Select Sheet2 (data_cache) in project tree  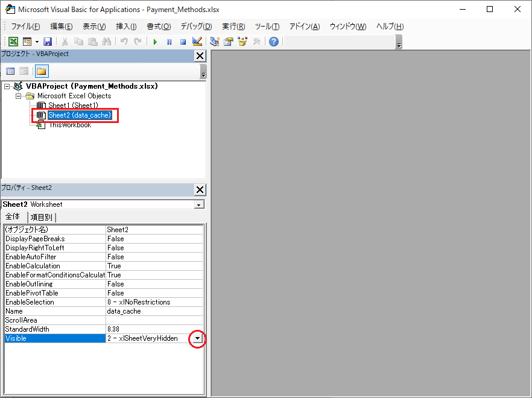pyautogui.click(x=80, y=115)
